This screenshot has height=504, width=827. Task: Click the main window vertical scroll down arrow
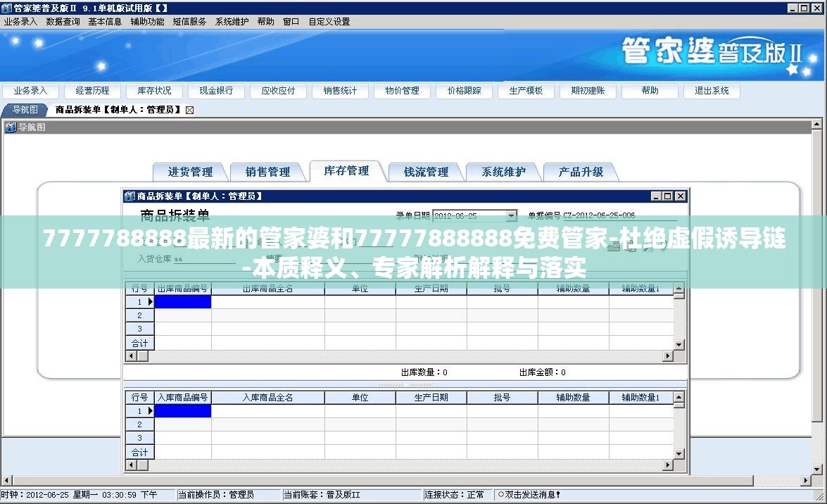pyautogui.click(x=817, y=470)
